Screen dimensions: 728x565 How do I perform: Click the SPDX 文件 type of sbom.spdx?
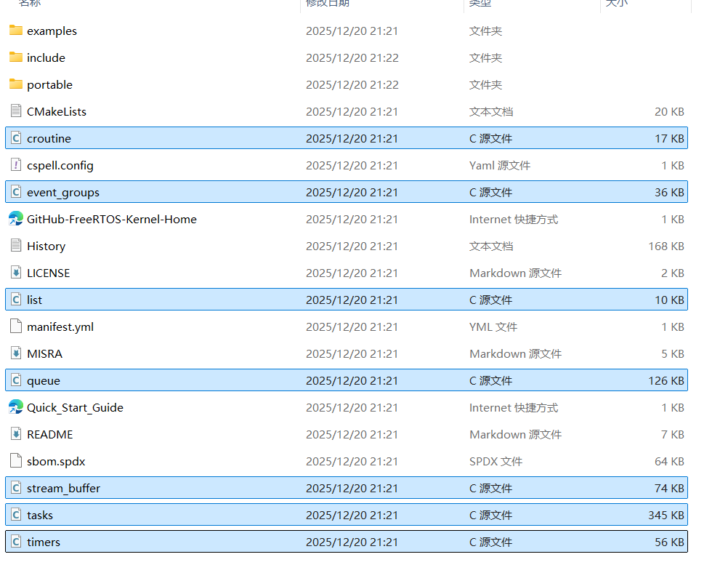point(496,462)
